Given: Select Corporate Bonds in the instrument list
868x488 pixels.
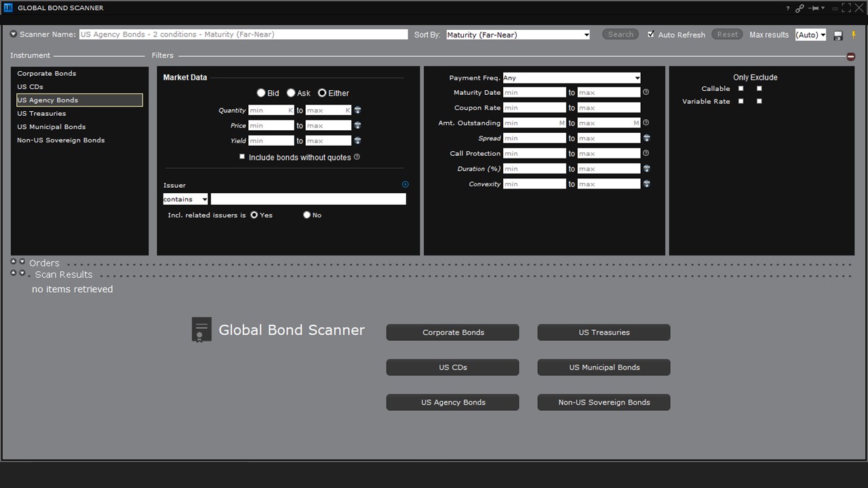Looking at the screenshot, I should click(x=47, y=73).
